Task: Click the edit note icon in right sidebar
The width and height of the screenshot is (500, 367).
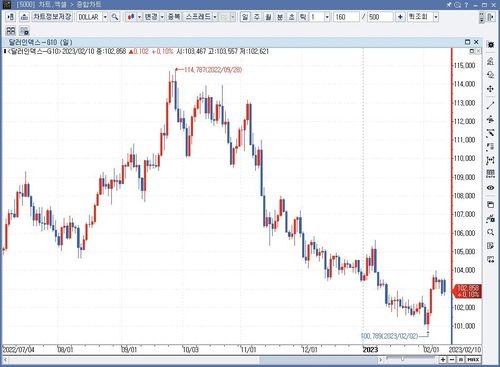Action: [490, 246]
